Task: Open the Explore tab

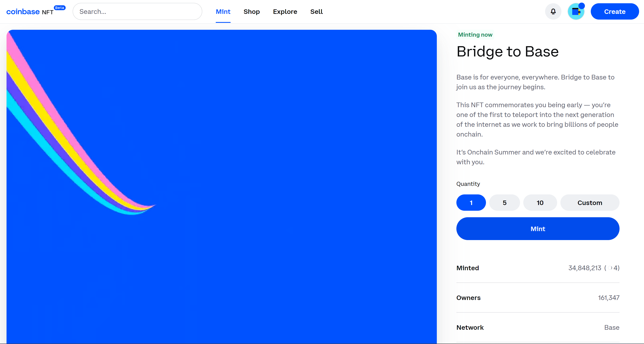Action: (x=285, y=11)
